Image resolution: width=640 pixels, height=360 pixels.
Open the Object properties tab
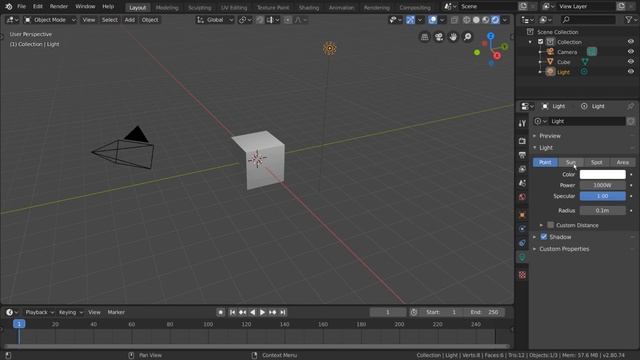pos(522,215)
